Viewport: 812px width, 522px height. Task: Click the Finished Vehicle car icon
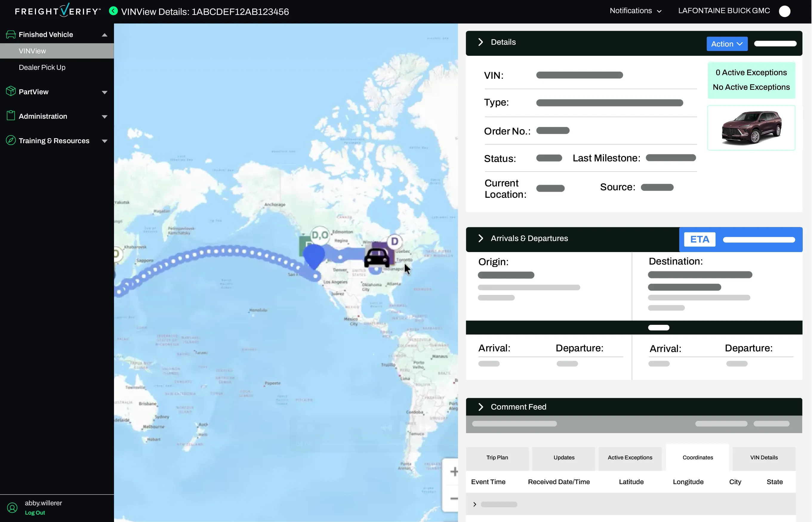tap(10, 34)
